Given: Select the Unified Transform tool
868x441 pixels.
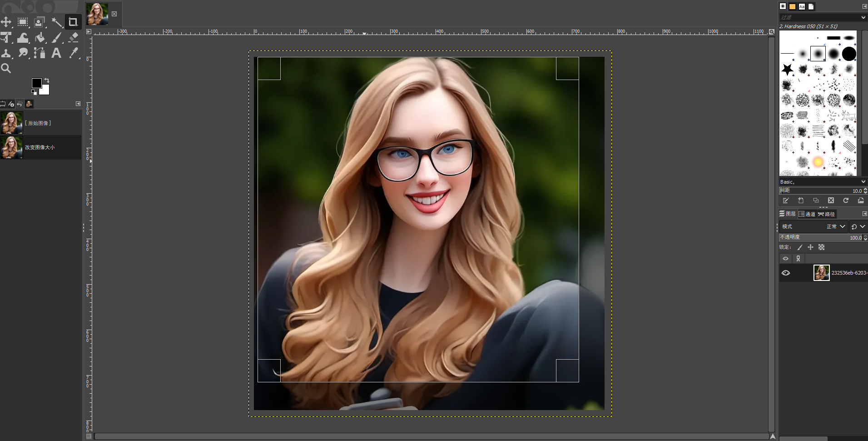Looking at the screenshot, I should click(6, 38).
